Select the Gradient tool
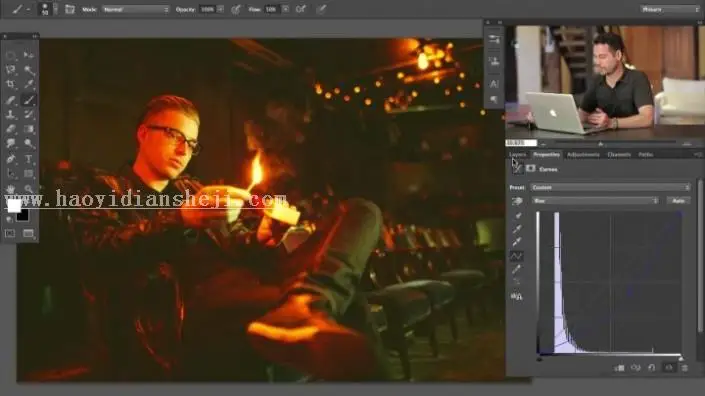The height and width of the screenshot is (396, 705). pos(29,129)
